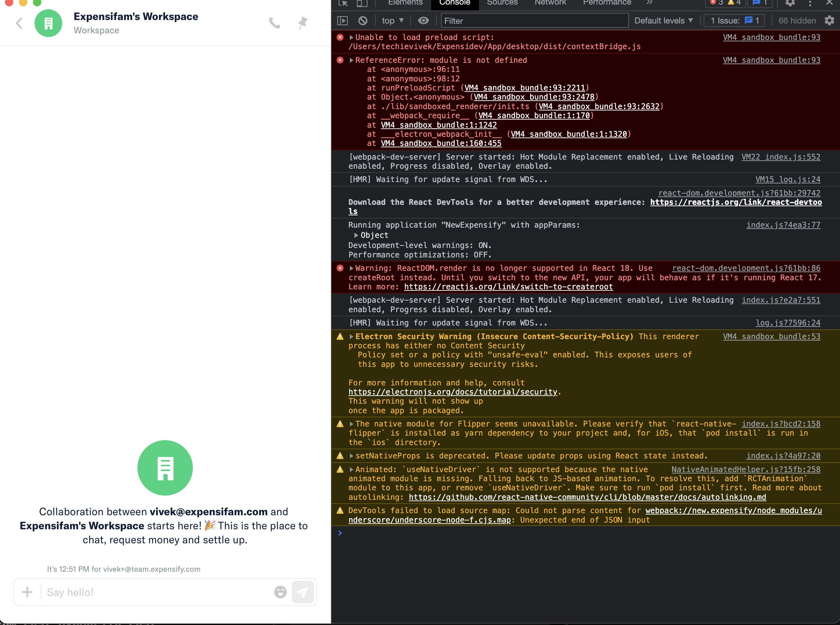Open emoji picker in composer
The height and width of the screenshot is (625, 840).
(x=280, y=592)
